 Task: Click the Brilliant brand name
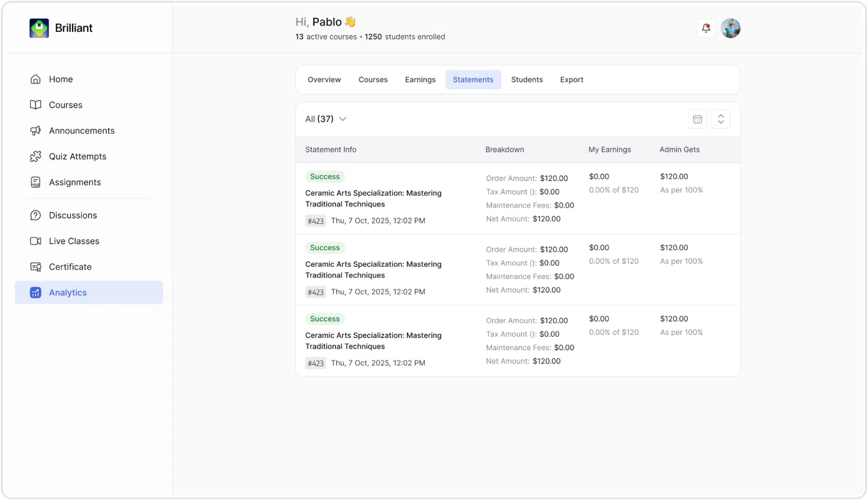pos(74,28)
